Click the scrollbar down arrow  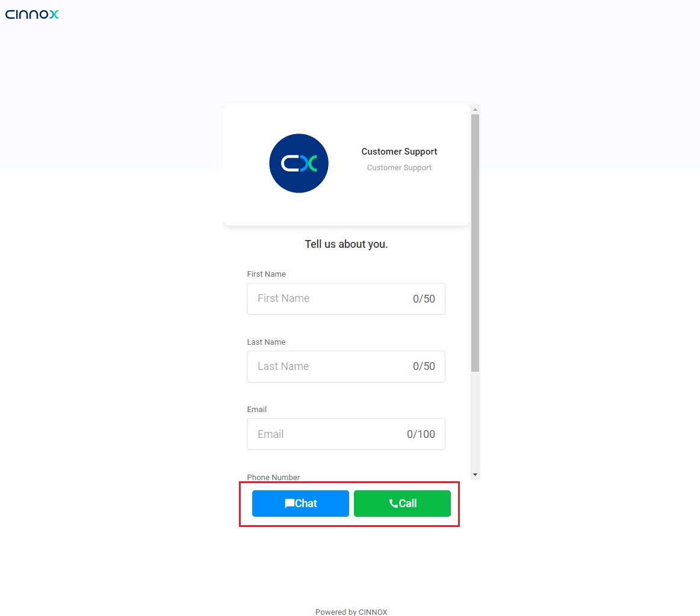pos(475,475)
